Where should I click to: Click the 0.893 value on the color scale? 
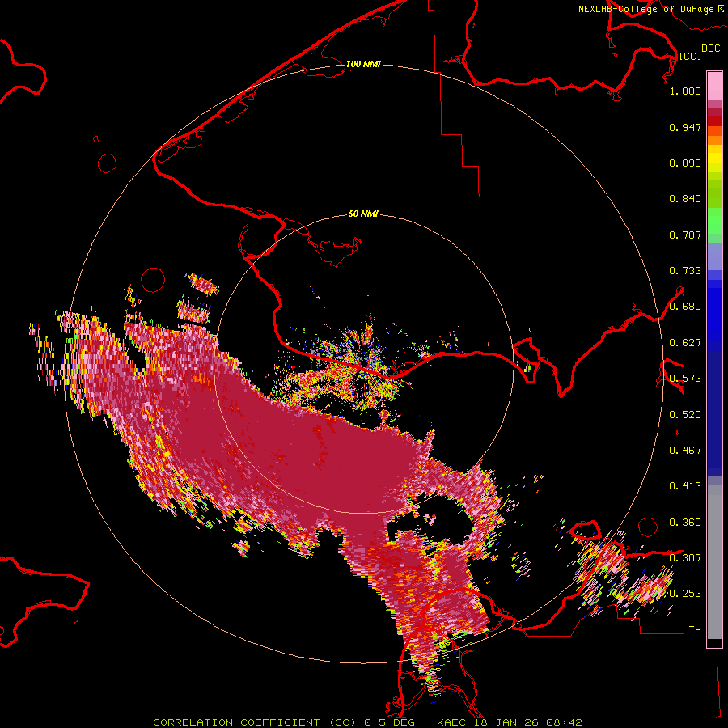tap(685, 163)
